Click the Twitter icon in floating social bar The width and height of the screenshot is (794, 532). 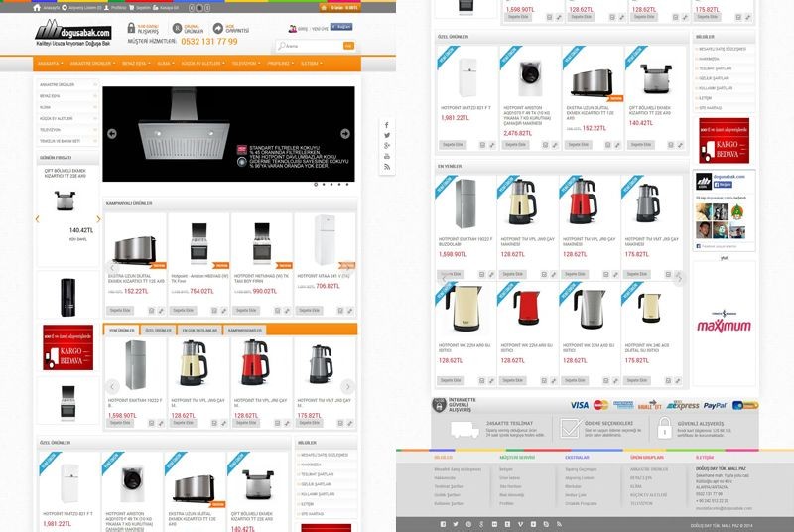click(387, 135)
